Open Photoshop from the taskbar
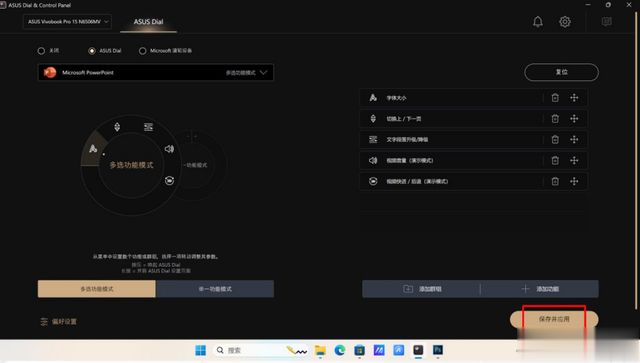640x363 pixels. (438, 350)
